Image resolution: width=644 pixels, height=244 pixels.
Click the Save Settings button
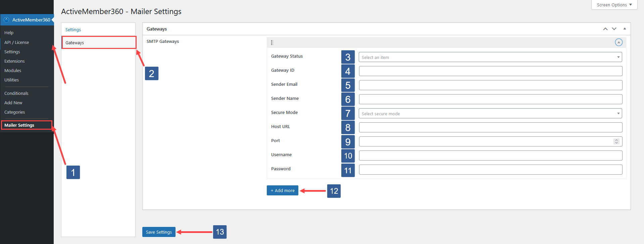click(x=159, y=232)
